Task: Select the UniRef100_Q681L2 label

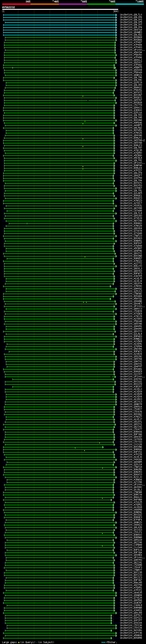Action: (x=131, y=60)
